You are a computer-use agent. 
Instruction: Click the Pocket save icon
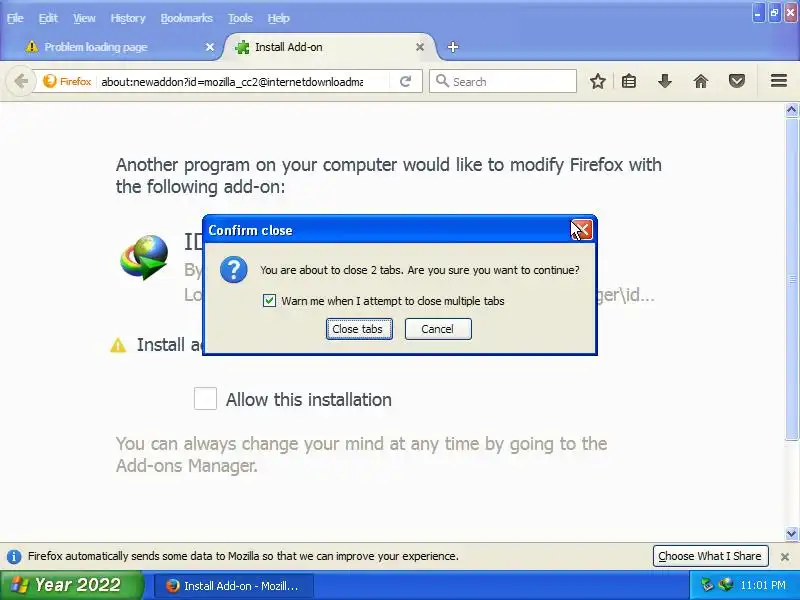(x=737, y=81)
